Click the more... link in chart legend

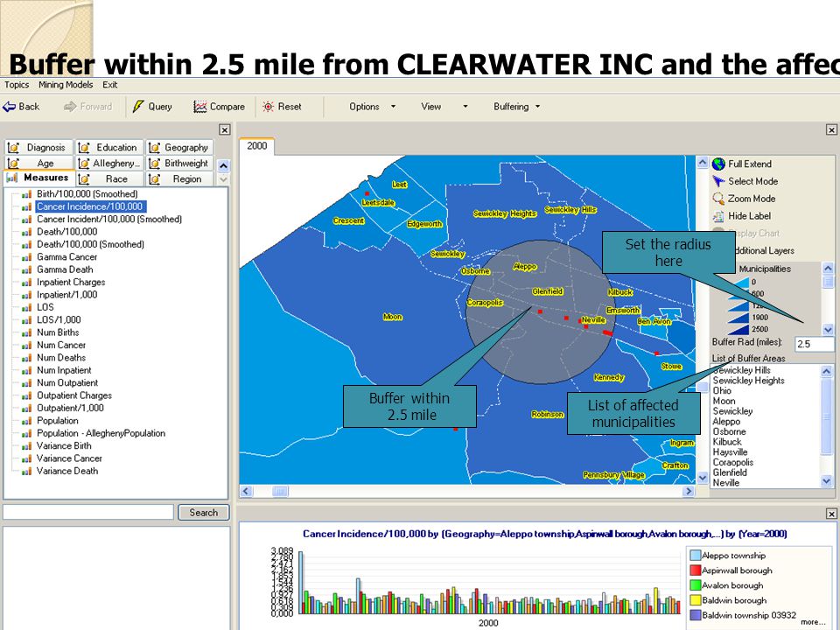(x=813, y=622)
